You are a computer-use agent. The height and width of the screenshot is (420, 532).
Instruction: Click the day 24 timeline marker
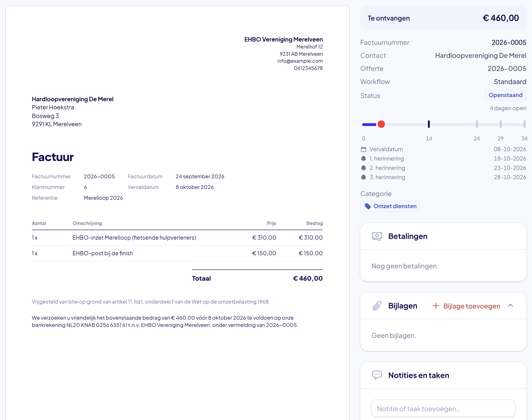pyautogui.click(x=477, y=124)
